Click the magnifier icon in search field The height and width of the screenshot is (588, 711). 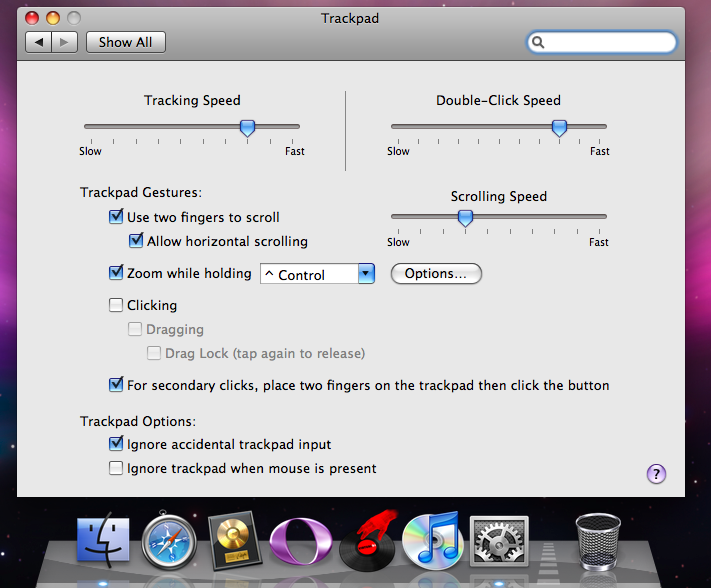(x=538, y=42)
